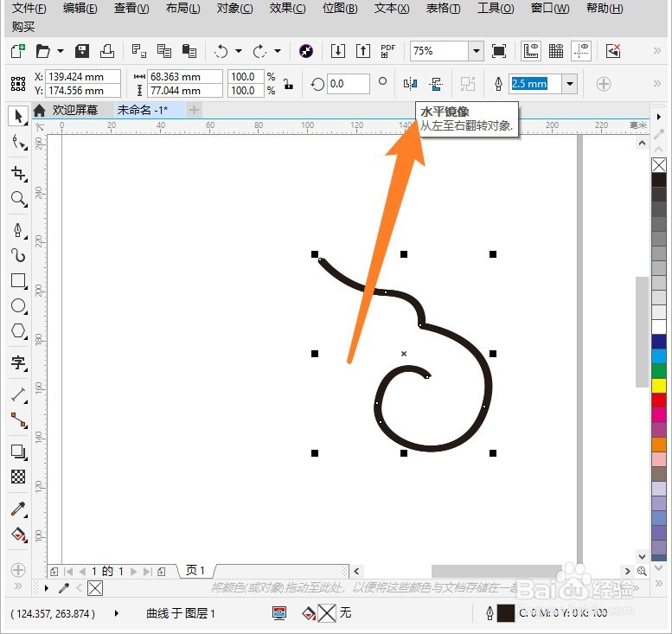Select the Pen drawing tool
This screenshot has width=672, height=634.
(18, 230)
